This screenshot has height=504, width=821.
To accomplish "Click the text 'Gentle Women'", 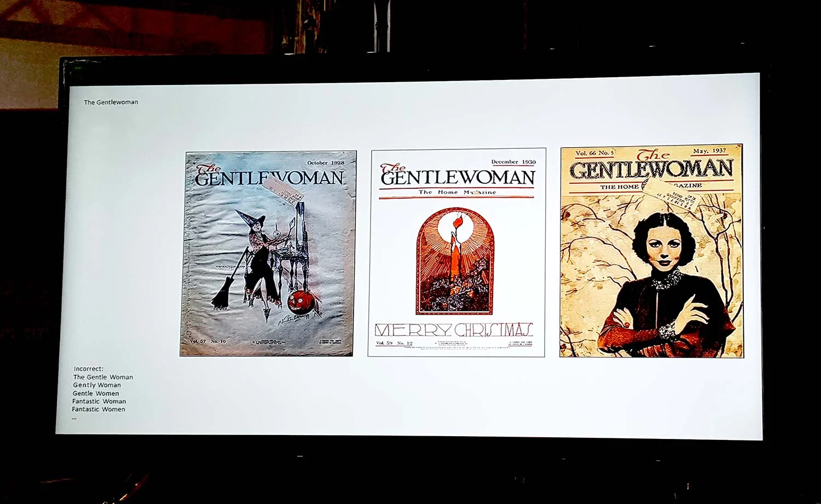I will point(96,393).
